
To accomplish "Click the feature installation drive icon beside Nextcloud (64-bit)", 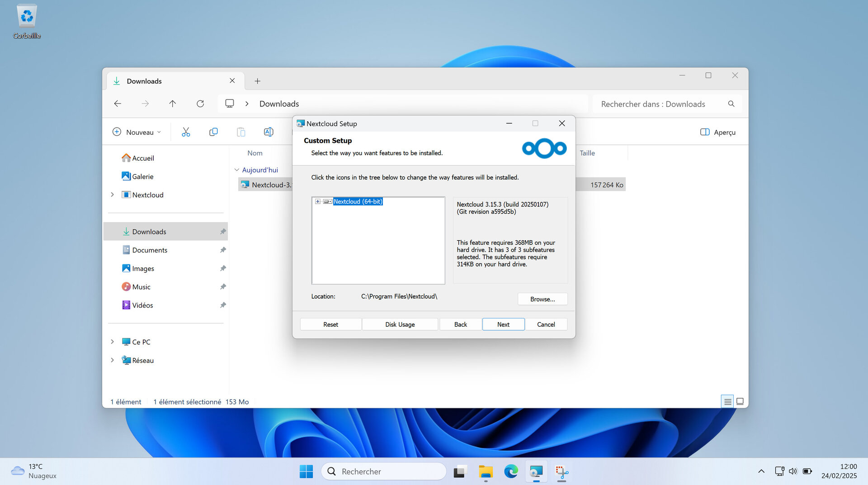I will pos(326,201).
